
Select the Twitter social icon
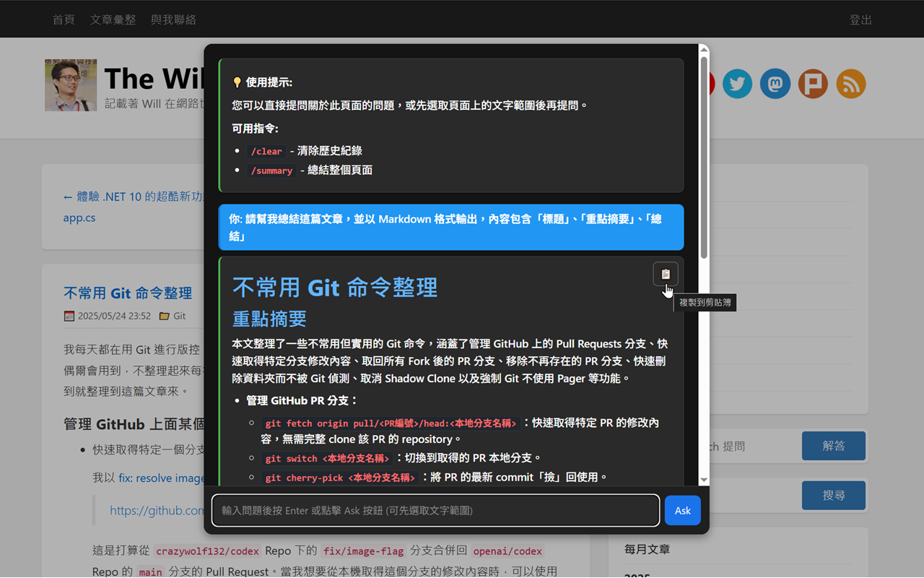pos(737,84)
